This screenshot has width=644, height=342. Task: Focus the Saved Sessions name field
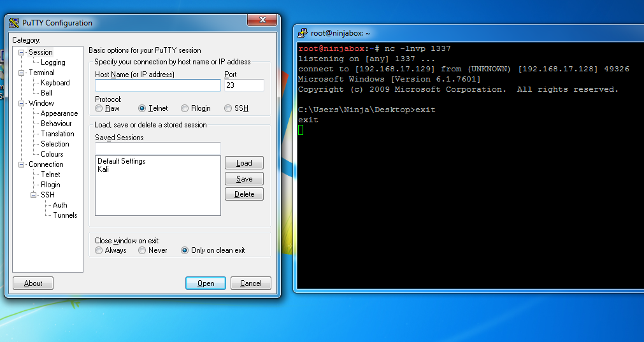coord(158,148)
